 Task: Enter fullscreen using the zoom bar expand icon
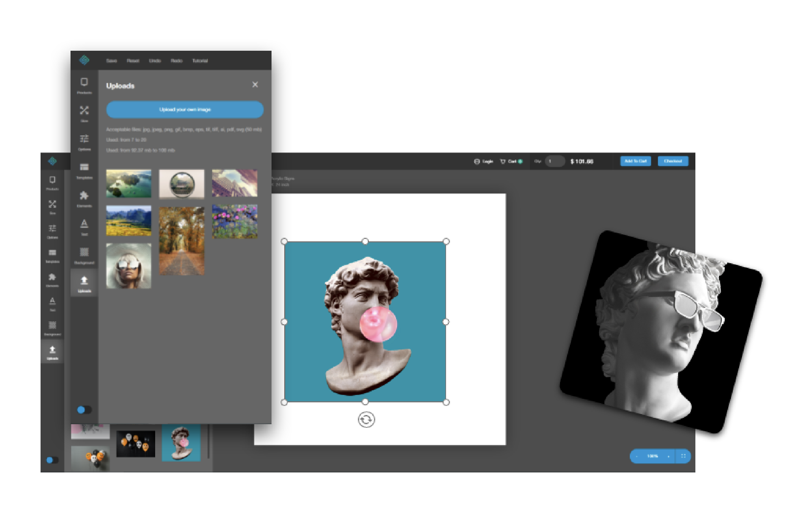click(x=683, y=456)
